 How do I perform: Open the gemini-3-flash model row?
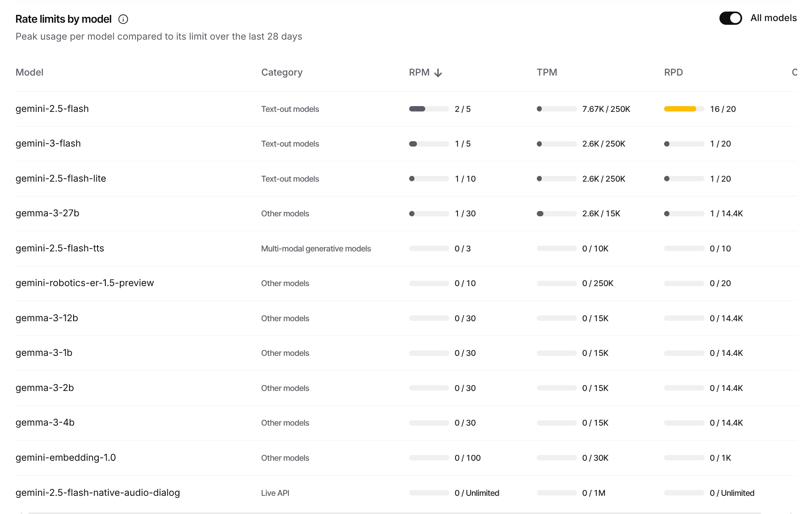pos(48,144)
